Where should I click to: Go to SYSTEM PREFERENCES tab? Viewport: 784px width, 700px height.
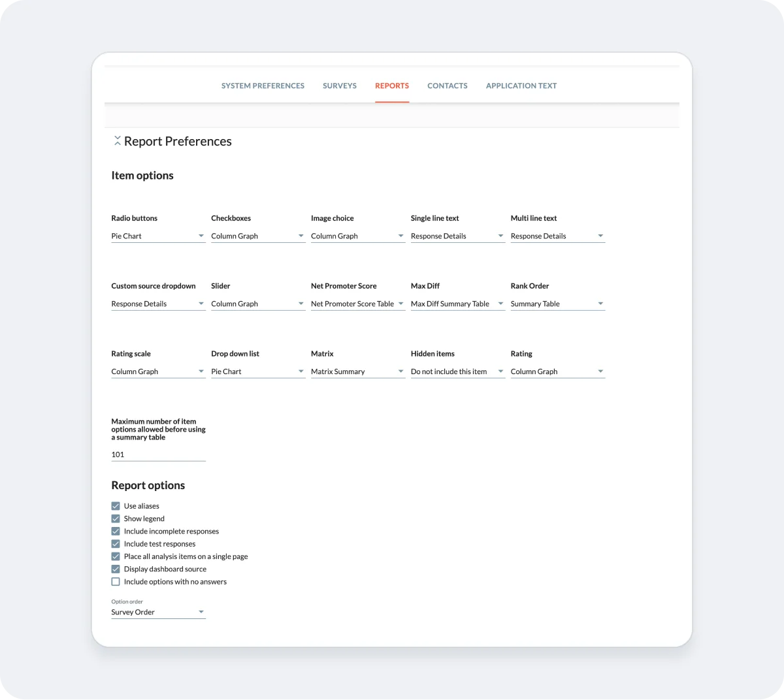pyautogui.click(x=263, y=86)
